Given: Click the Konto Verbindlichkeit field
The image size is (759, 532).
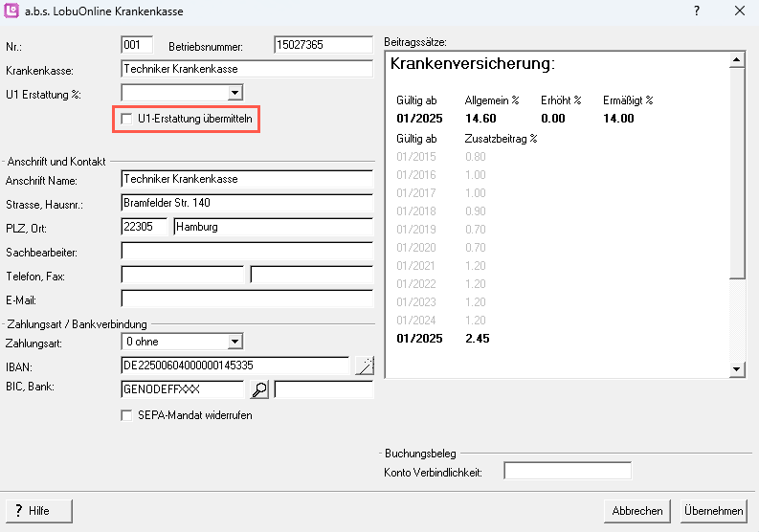Looking at the screenshot, I should [567, 471].
